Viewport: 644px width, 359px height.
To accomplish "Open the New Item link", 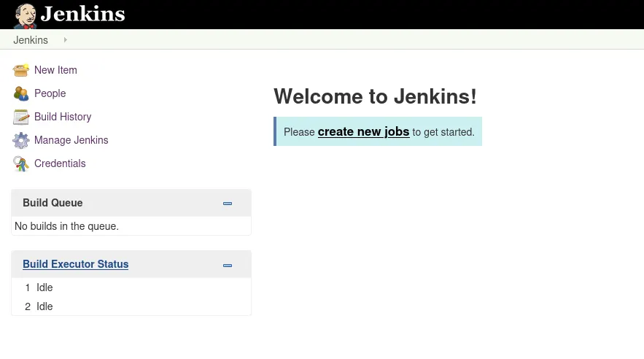I will pyautogui.click(x=55, y=70).
